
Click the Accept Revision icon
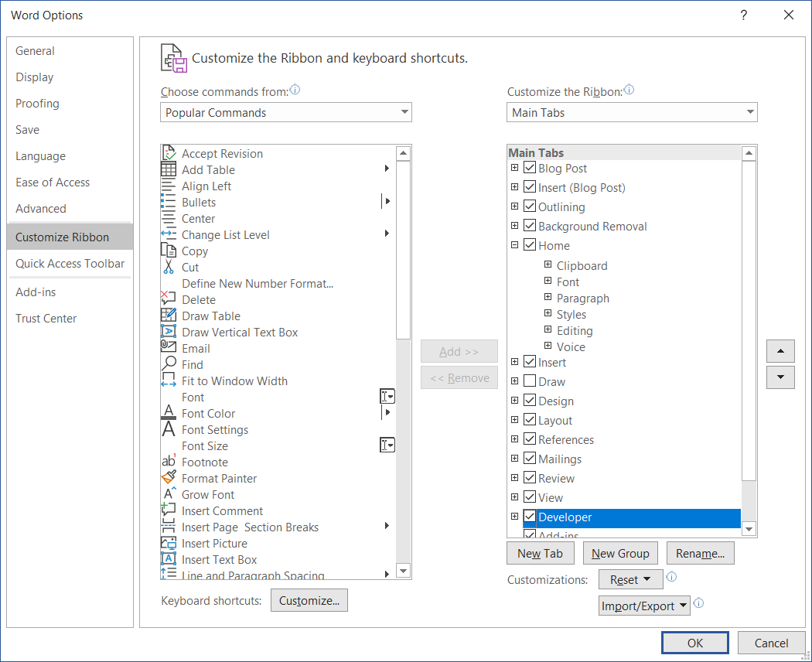168,153
